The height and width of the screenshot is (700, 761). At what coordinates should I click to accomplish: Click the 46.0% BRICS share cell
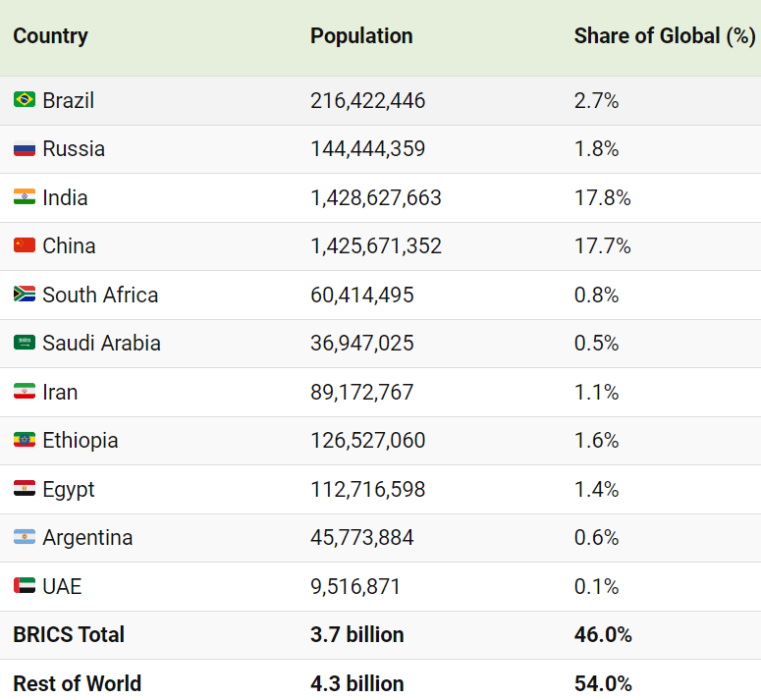click(x=603, y=634)
